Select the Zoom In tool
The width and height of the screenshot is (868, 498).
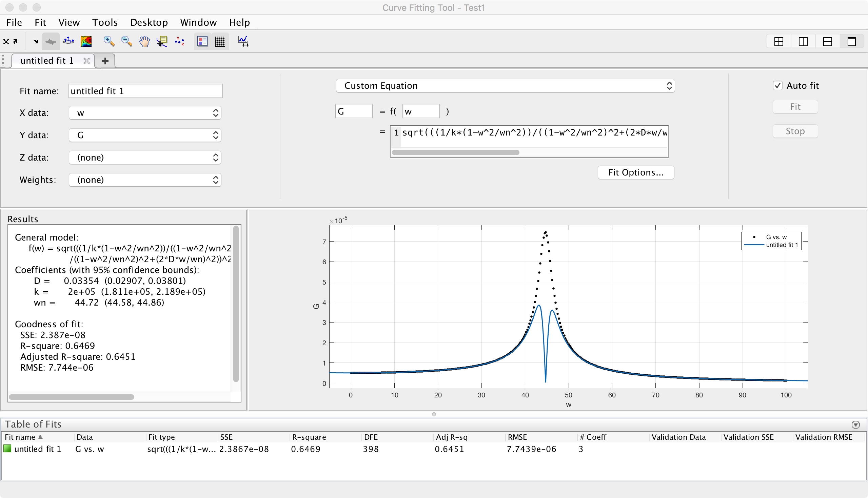[109, 41]
